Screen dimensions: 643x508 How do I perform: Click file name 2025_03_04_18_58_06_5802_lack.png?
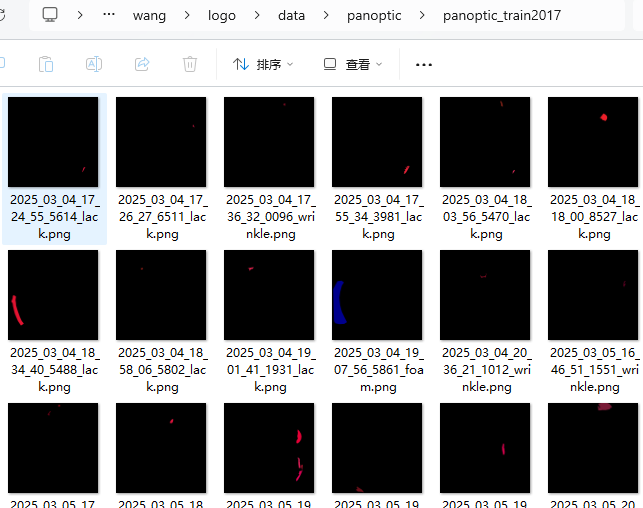point(162,370)
